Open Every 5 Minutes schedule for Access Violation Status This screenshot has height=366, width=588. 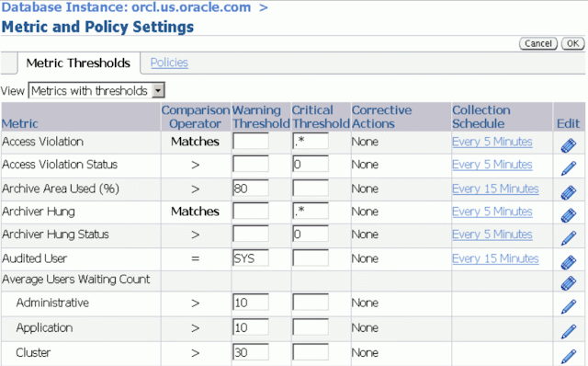[x=492, y=165]
